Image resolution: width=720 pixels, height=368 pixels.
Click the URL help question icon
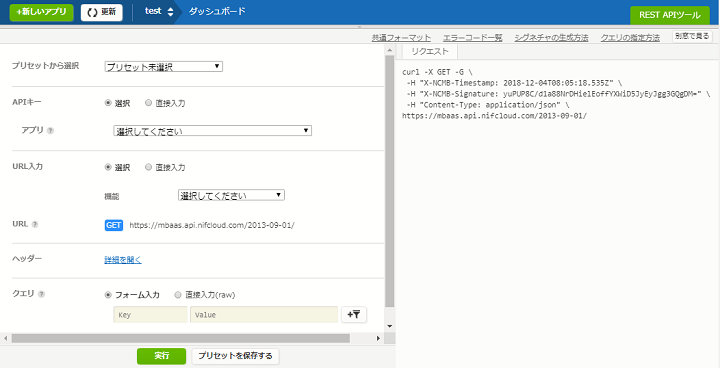tap(35, 225)
